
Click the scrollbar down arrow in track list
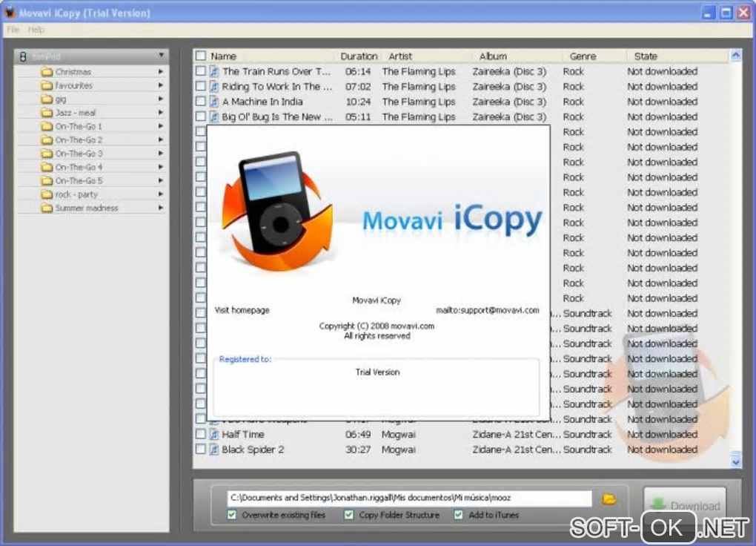tap(736, 462)
